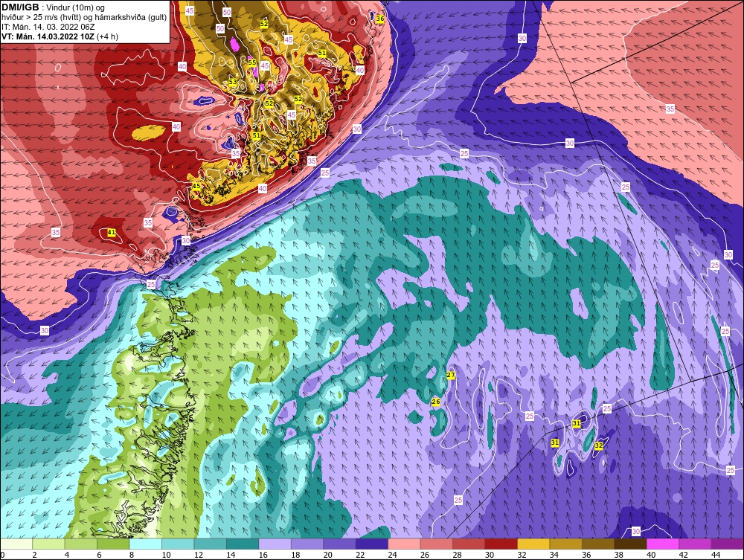Click the yellow 32 gust label on map
The height and width of the screenshot is (560, 744).
coord(599,445)
